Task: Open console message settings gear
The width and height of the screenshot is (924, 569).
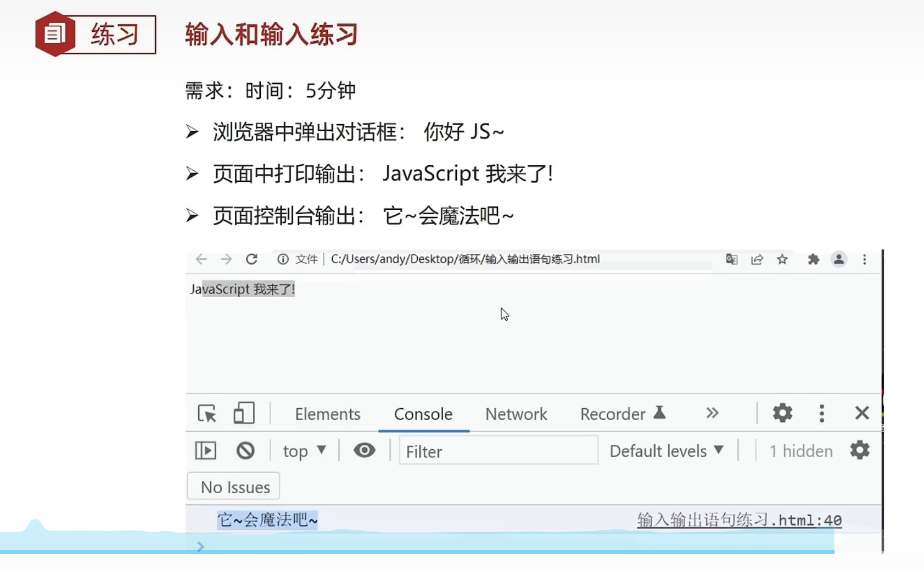Action: (859, 450)
